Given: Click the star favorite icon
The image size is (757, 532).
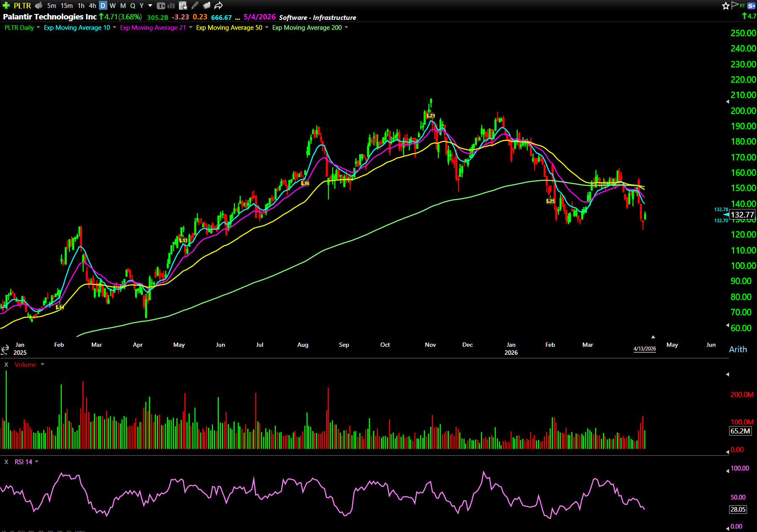Looking at the screenshot, I should [x=726, y=5].
